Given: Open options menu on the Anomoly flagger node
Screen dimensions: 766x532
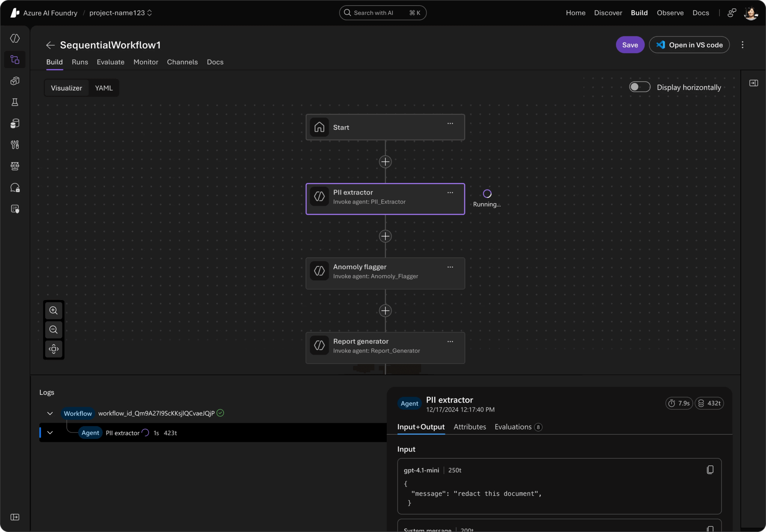Looking at the screenshot, I should click(x=450, y=267).
